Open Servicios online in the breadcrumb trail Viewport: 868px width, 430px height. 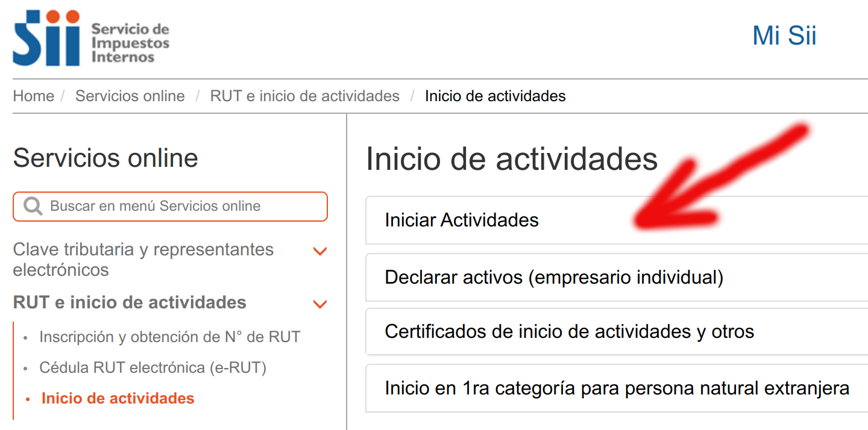pos(130,96)
